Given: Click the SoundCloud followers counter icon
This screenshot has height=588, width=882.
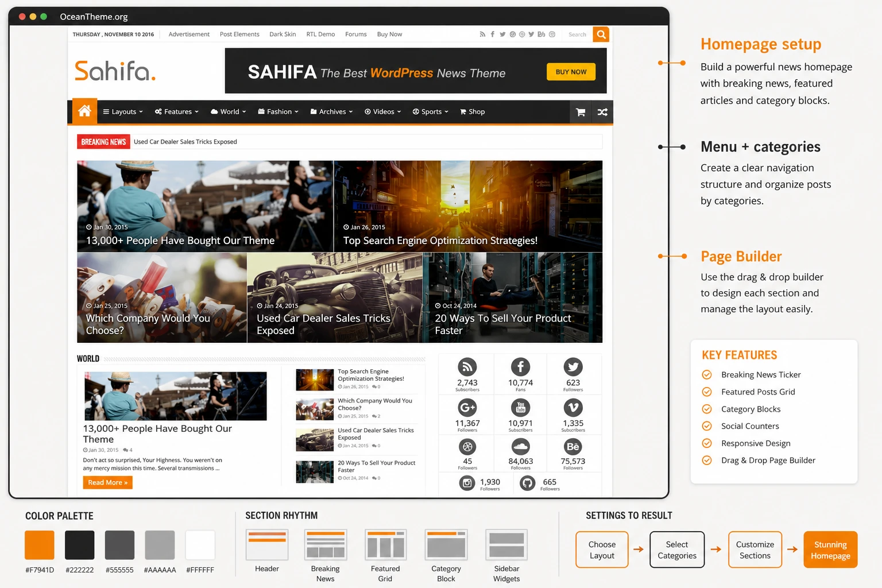Looking at the screenshot, I should (520, 446).
